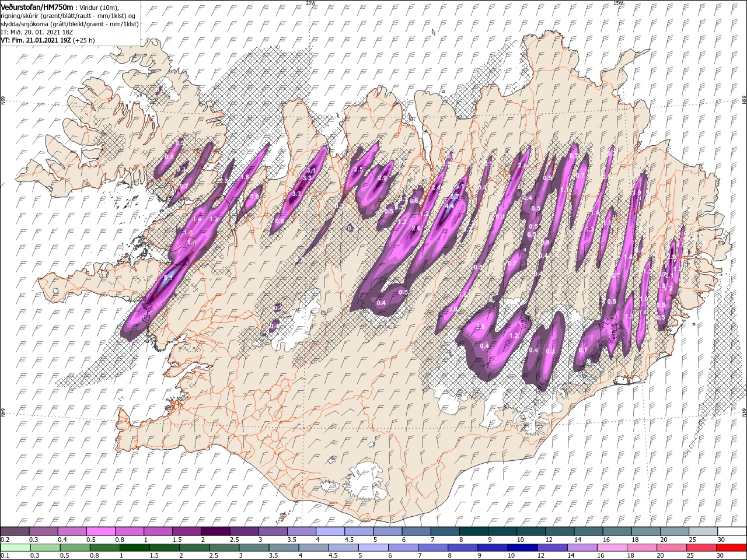
Task: Pick rain legend swatch between 16 and 18
Action: [x=612, y=548]
